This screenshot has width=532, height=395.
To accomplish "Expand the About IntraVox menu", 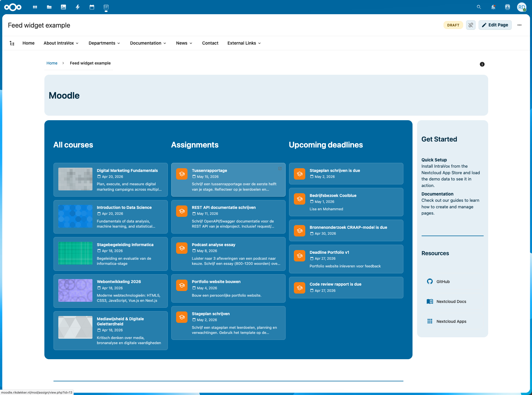I will click(61, 43).
